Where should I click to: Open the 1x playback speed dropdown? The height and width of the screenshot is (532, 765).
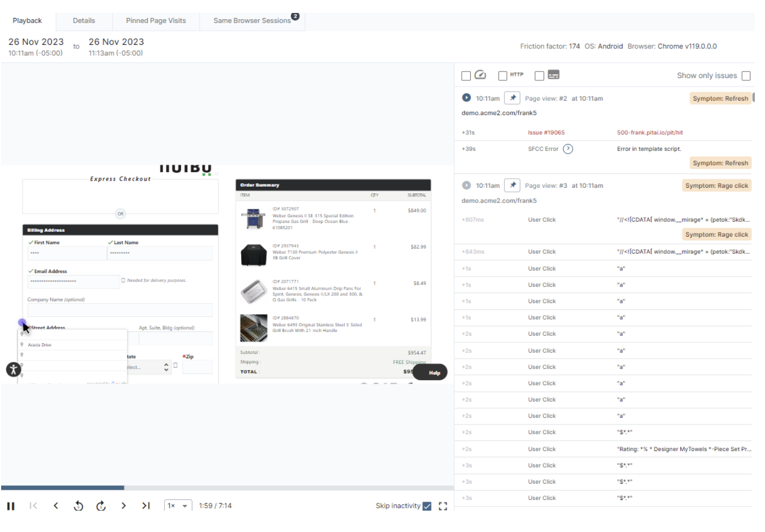[x=178, y=506]
